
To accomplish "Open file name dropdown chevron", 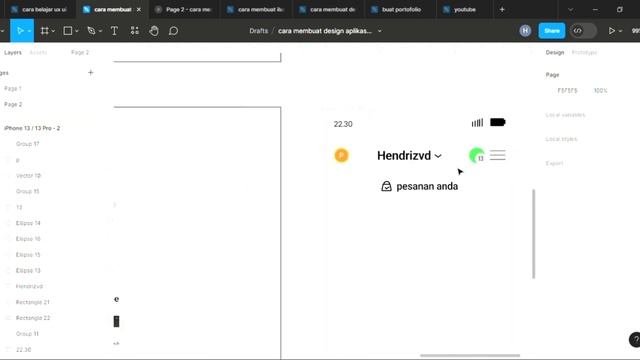I will click(380, 31).
